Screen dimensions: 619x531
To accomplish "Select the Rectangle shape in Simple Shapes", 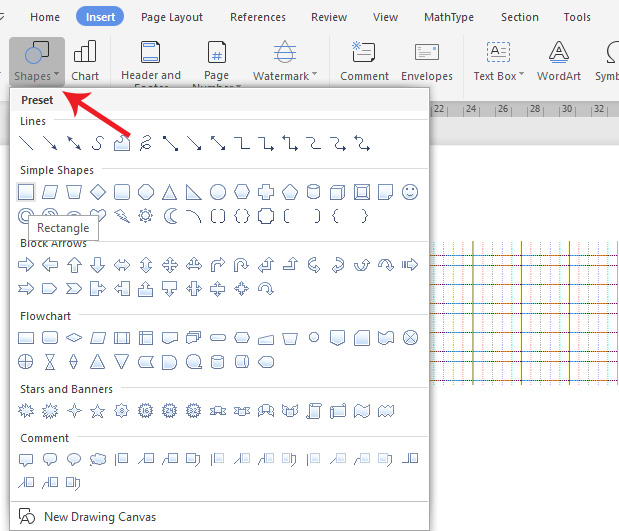I will tap(27, 191).
